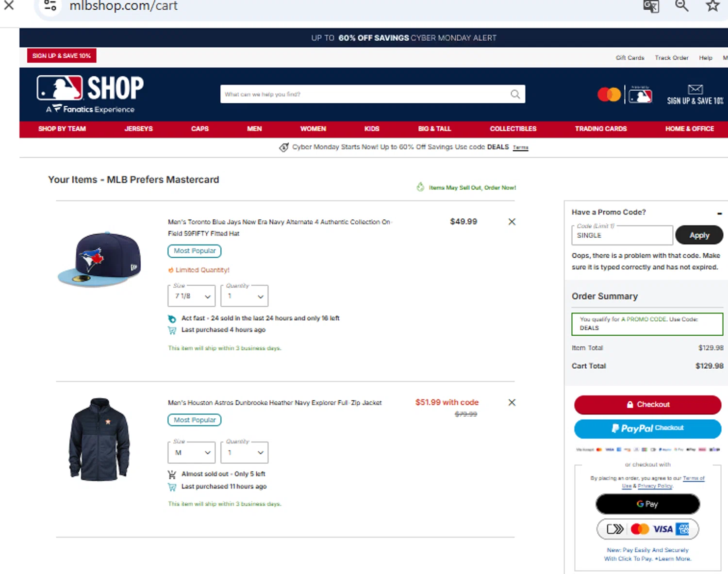Click the translate page icon in address bar
The width and height of the screenshot is (728, 574).
pos(651,6)
